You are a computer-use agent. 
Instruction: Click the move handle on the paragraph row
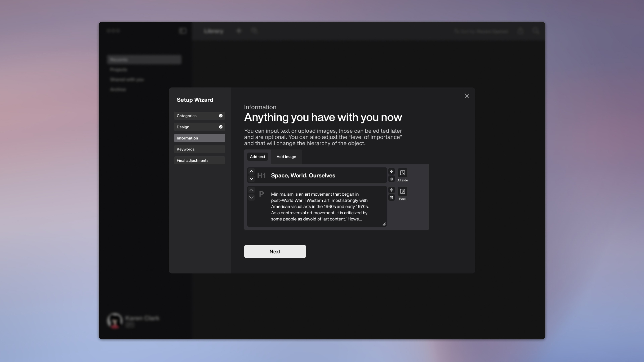tap(391, 190)
